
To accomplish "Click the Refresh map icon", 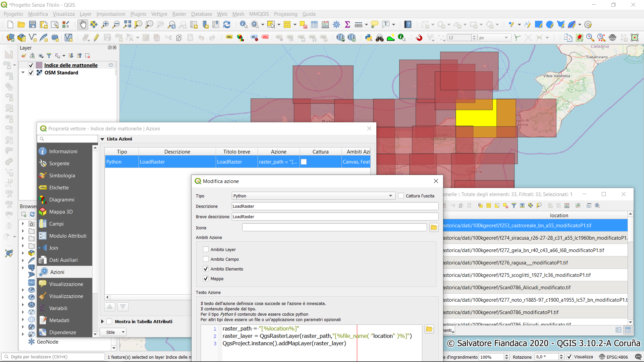I will click(227, 24).
